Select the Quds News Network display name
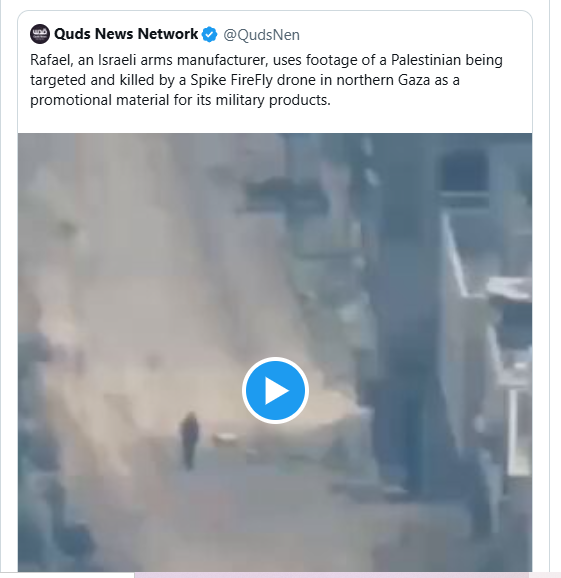561x578 pixels. pyautogui.click(x=126, y=34)
